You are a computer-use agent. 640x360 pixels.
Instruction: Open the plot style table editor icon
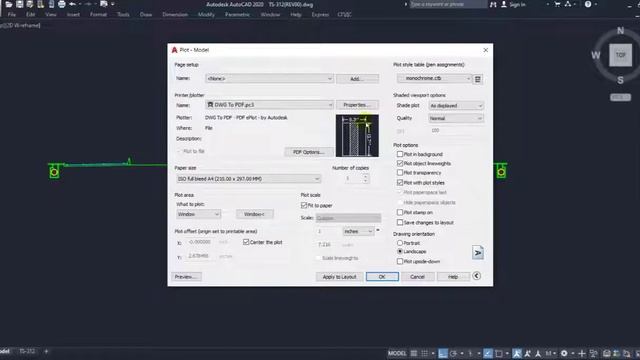pos(478,79)
